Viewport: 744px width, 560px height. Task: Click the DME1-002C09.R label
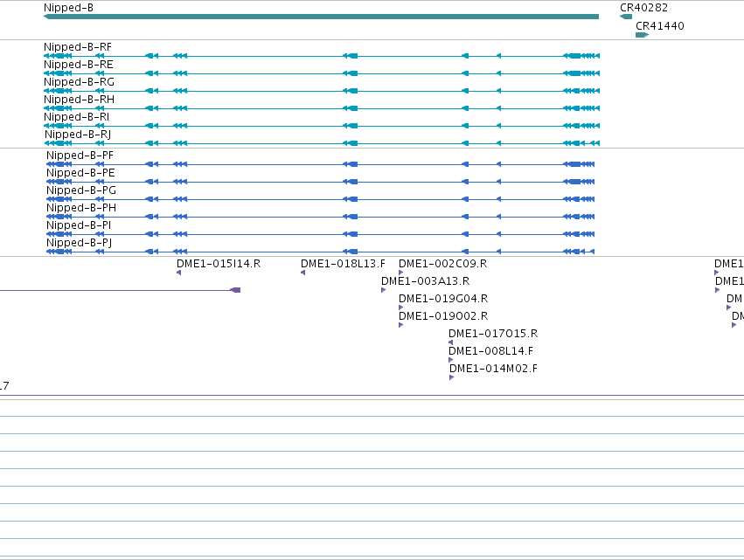pos(442,264)
